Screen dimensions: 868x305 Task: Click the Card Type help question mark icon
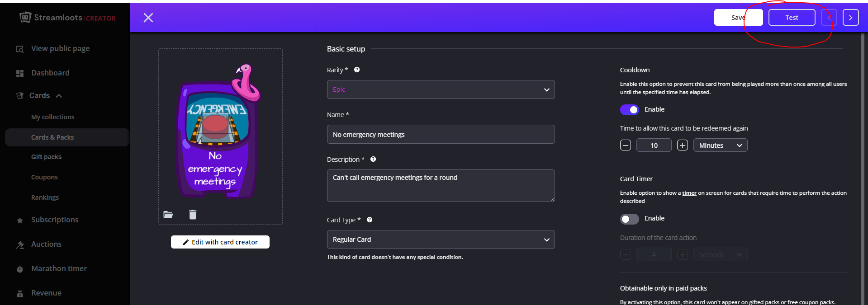(370, 220)
